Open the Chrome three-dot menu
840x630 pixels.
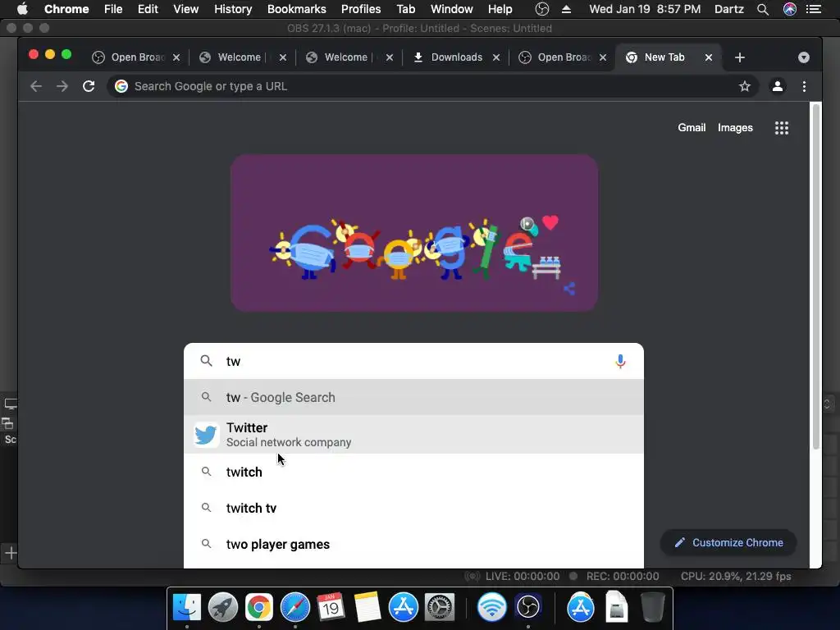804,86
